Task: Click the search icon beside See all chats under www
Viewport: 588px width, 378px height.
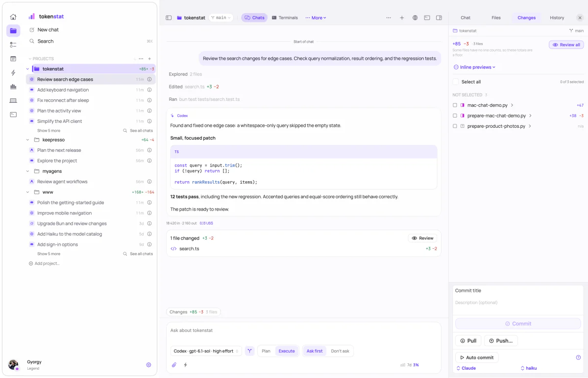Action: (125, 254)
